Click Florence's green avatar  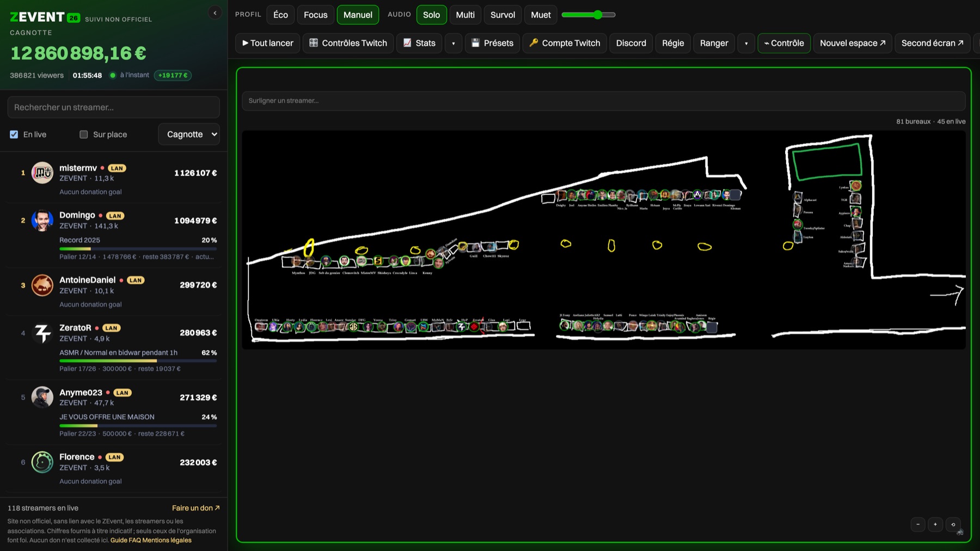point(42,462)
